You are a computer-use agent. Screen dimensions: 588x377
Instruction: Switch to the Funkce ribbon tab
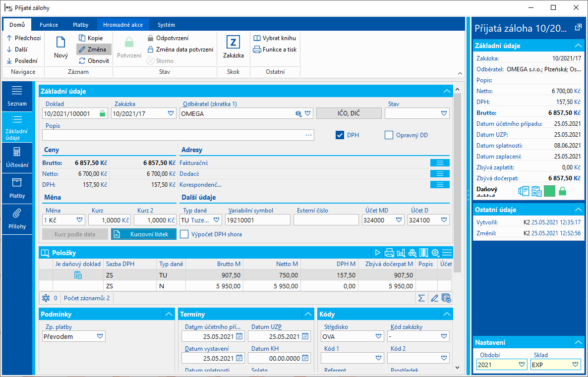[49, 25]
